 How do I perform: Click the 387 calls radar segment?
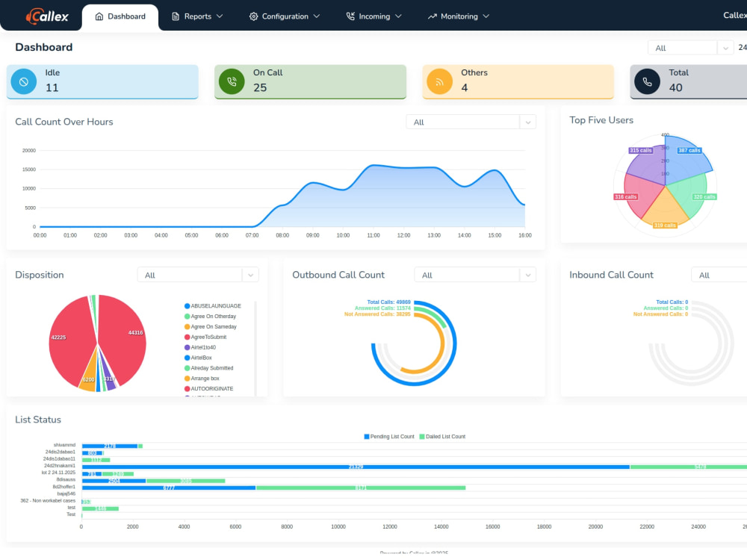pyautogui.click(x=686, y=160)
